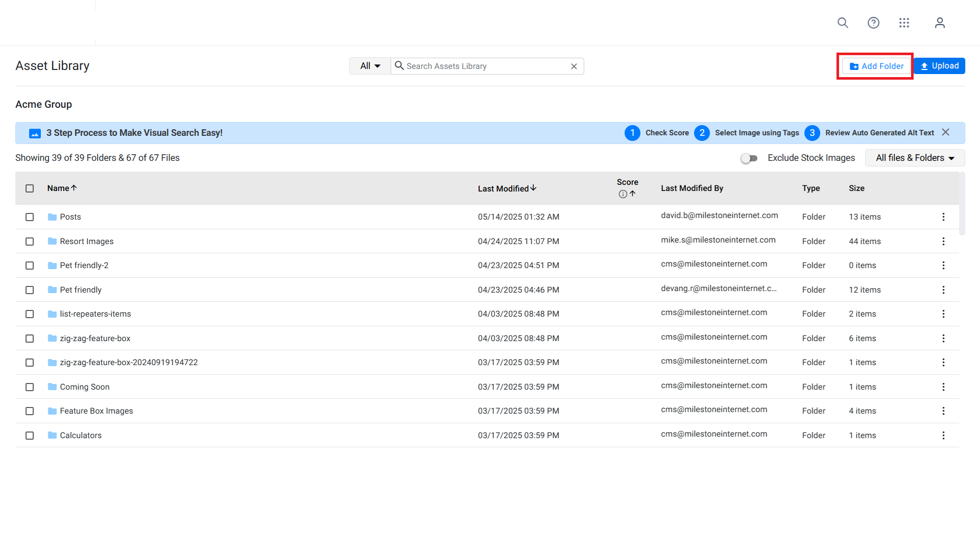Viewport: 980px width, 551px height.
Task: Select the Calculators checkbox
Action: [x=30, y=436]
